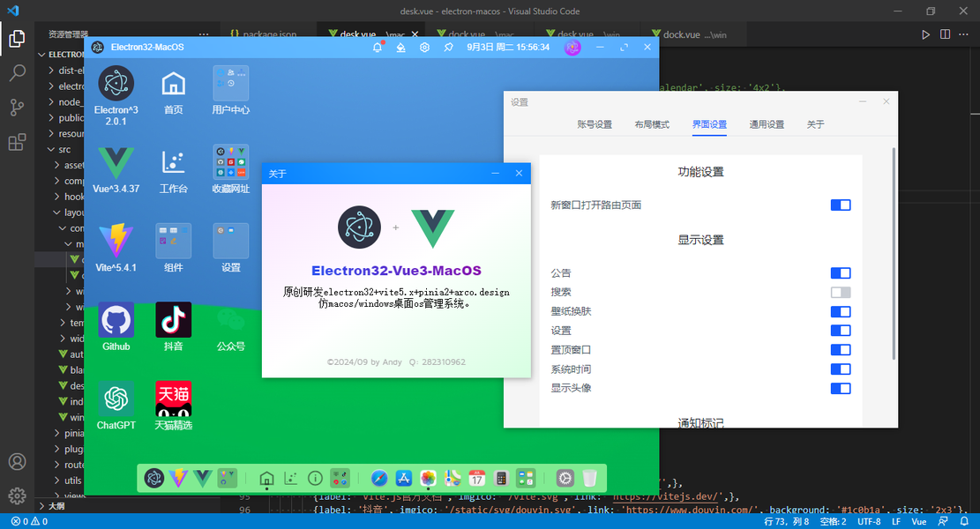Open the 组件 components folder
Viewport: 980px width, 529px height.
pos(173,248)
